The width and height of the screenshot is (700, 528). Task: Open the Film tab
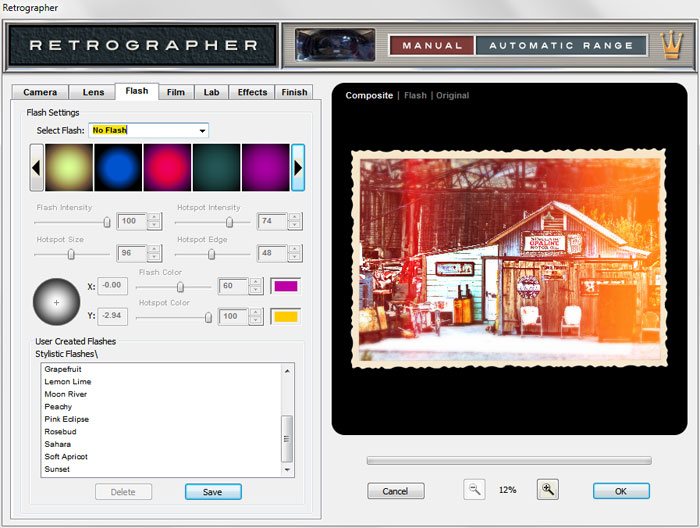[176, 92]
